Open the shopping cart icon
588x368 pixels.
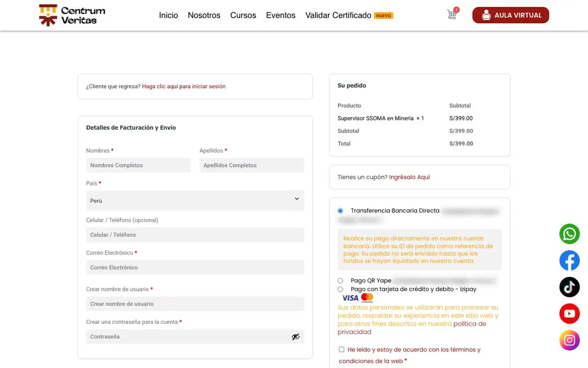tap(452, 15)
